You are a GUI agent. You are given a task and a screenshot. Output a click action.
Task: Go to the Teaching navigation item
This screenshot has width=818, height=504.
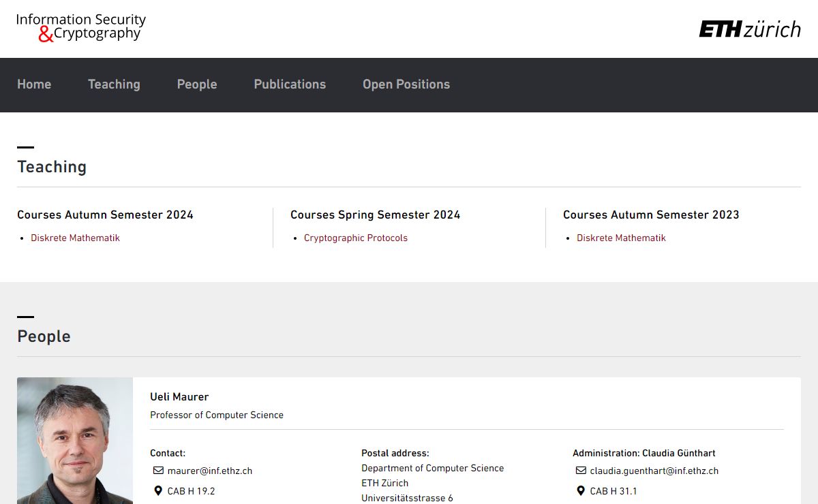pyautogui.click(x=114, y=84)
